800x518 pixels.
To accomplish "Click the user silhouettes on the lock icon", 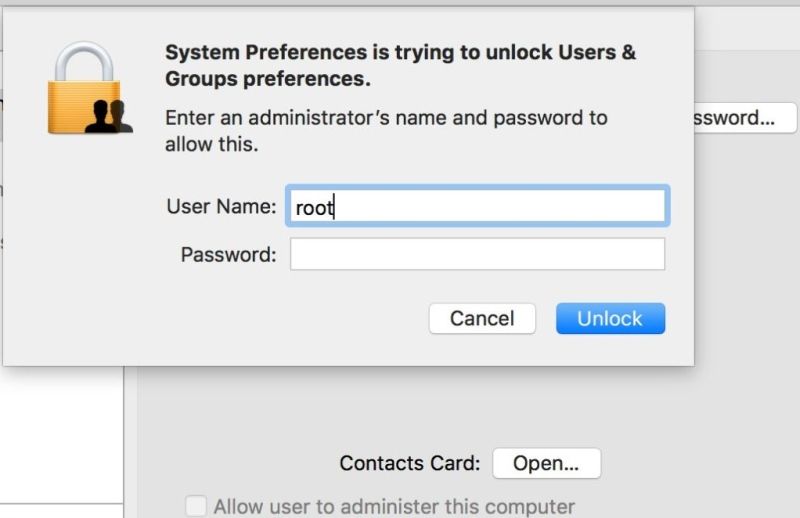I will tap(109, 117).
